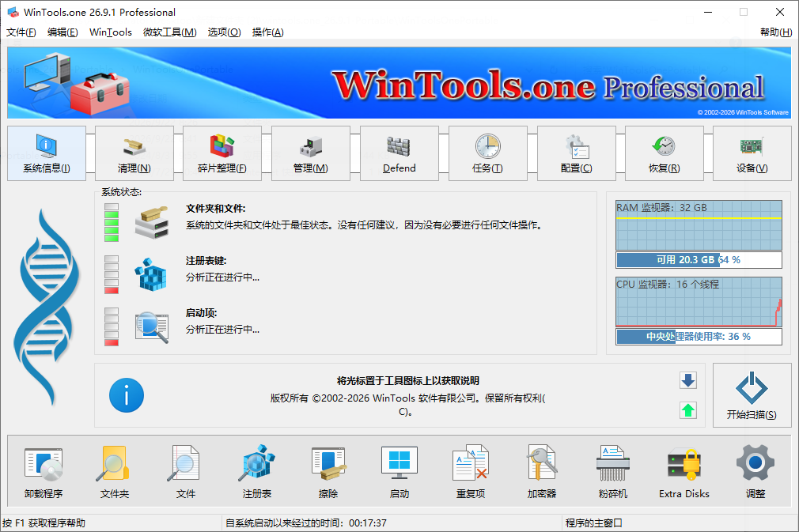Screen dimensions: 799x532
Task: Open the 选项(O) menu
Action: click(x=224, y=32)
